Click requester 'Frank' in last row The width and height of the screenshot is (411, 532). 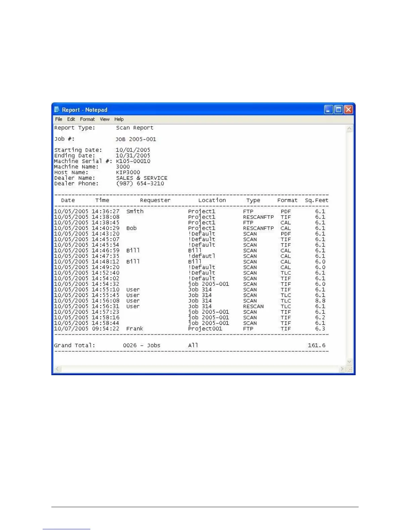tap(135, 329)
